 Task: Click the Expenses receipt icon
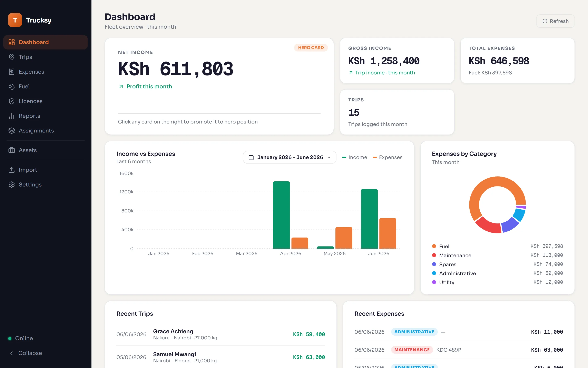pos(12,72)
